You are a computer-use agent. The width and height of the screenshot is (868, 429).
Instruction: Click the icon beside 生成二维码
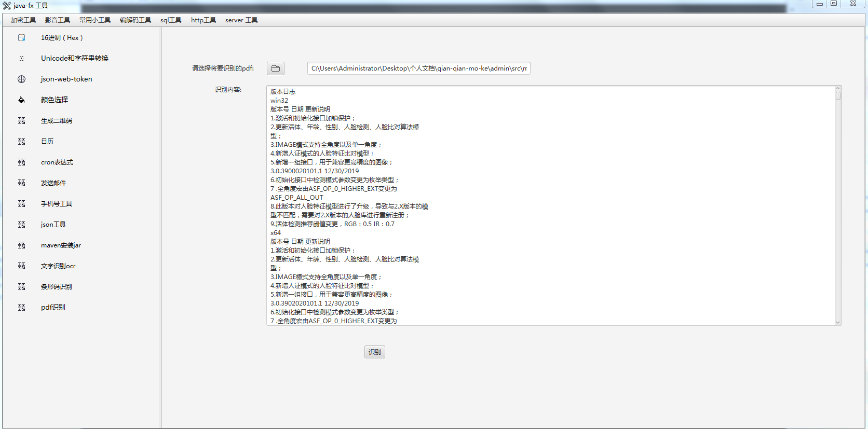21,121
